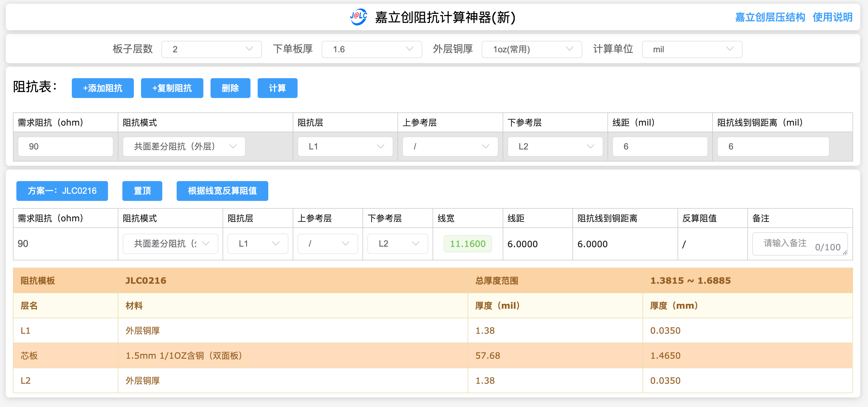
Task: Click the 删除 button
Action: (x=230, y=88)
